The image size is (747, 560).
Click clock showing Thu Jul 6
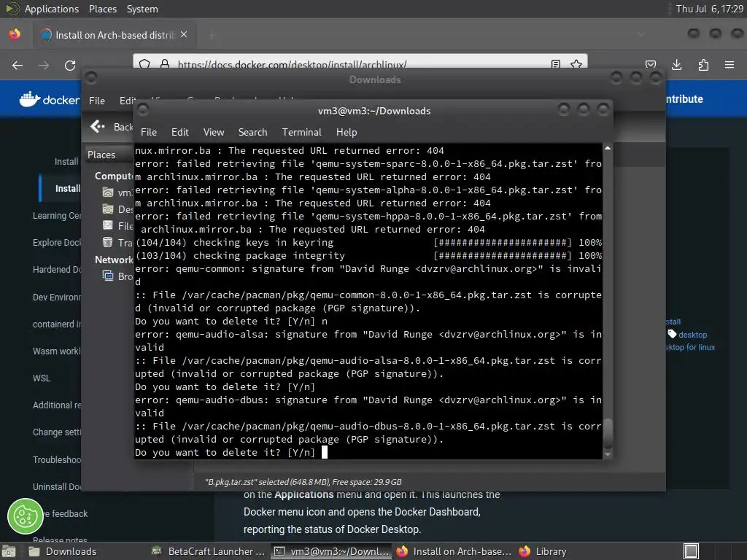tap(709, 9)
